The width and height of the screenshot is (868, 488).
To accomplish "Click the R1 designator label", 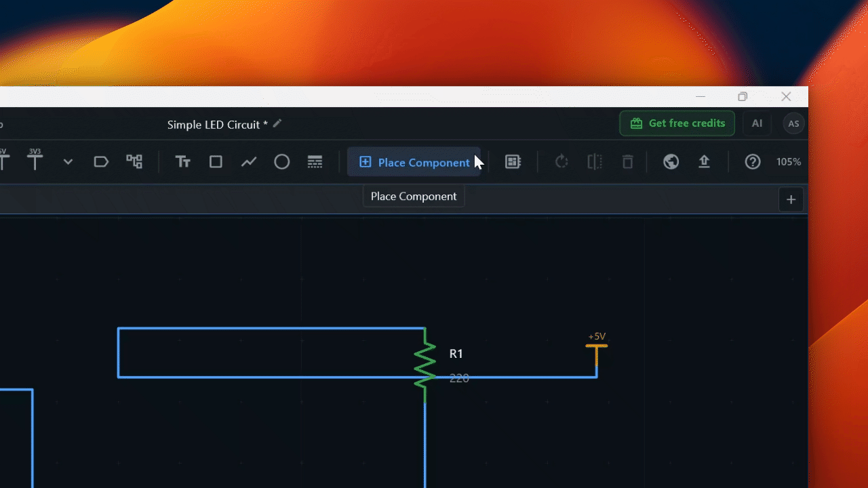I will coord(456,354).
